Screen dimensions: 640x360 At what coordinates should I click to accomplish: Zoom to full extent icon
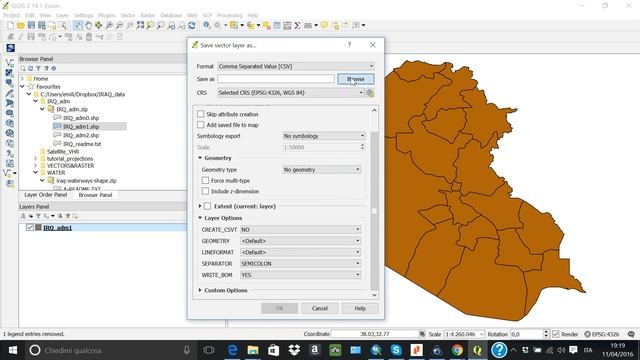(140, 25)
